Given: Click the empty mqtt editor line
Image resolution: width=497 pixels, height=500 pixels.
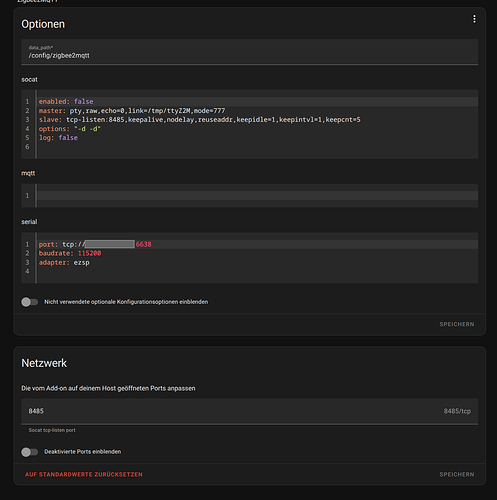Looking at the screenshot, I should 258,195.
